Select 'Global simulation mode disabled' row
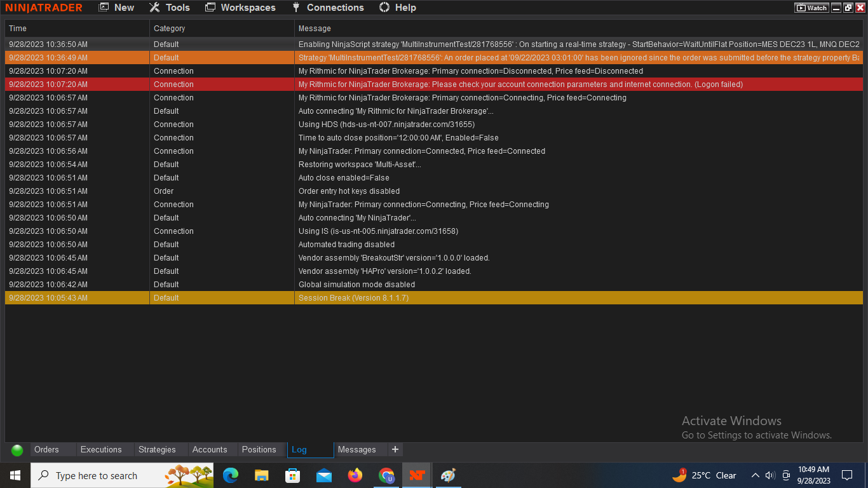868x488 pixels. 434,285
